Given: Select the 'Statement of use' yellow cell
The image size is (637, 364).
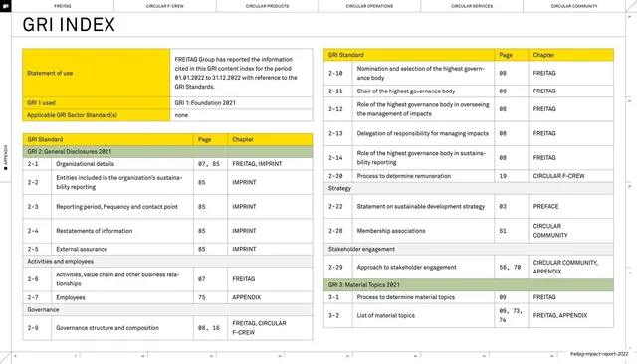Looking at the screenshot, I should (97, 73).
